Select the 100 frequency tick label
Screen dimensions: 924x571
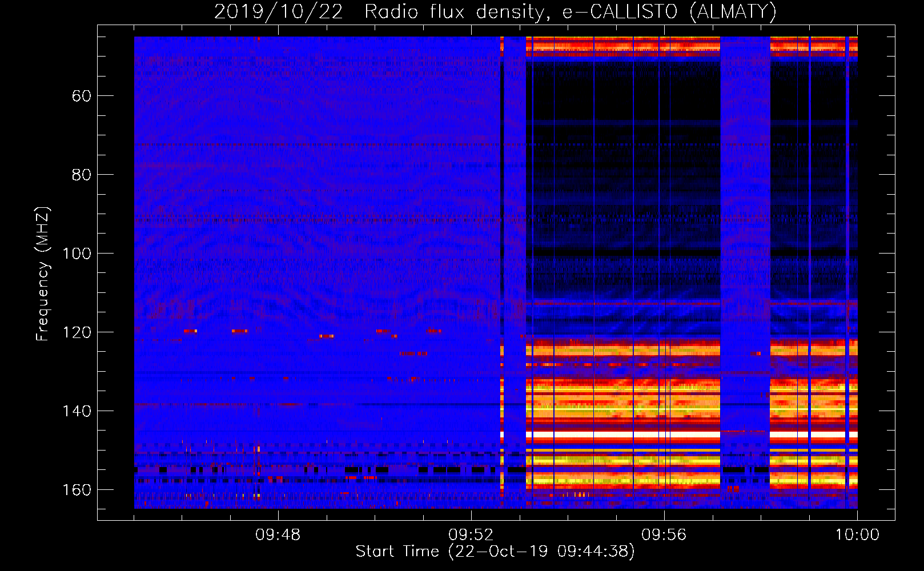(77, 254)
